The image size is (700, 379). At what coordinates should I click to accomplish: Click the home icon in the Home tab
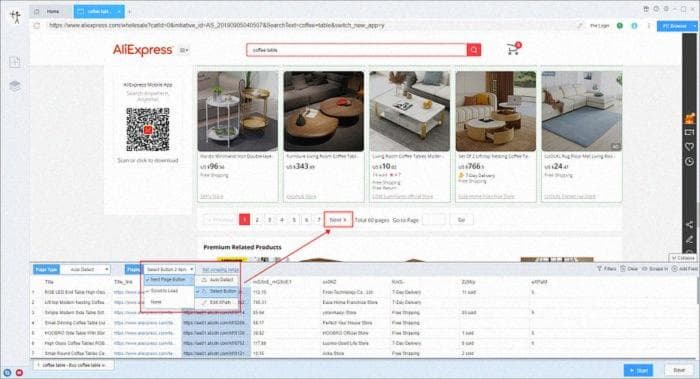pos(38,11)
